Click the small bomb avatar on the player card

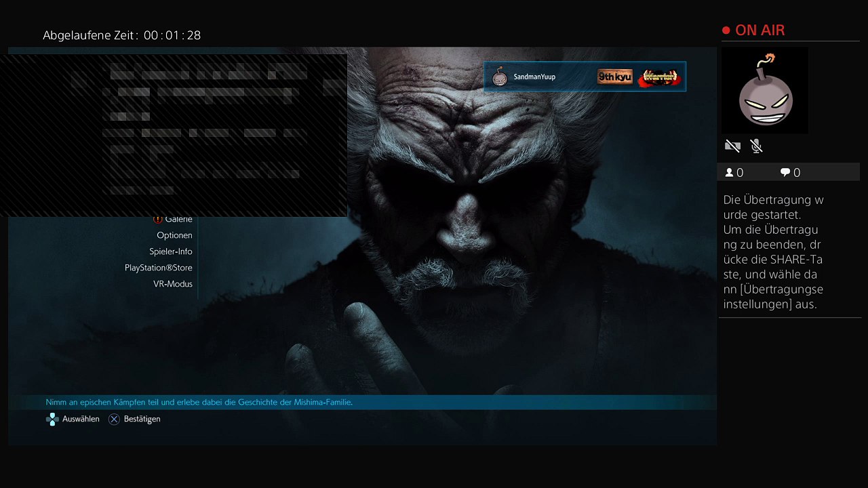click(x=499, y=77)
